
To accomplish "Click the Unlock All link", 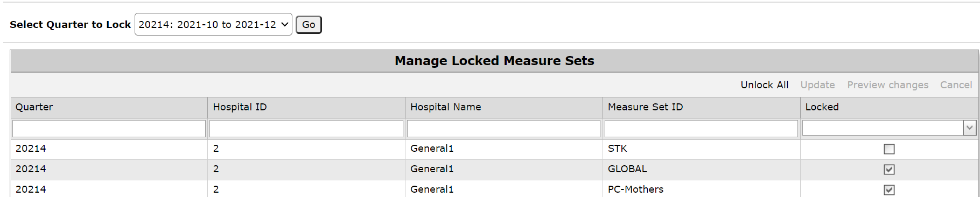I will click(764, 85).
